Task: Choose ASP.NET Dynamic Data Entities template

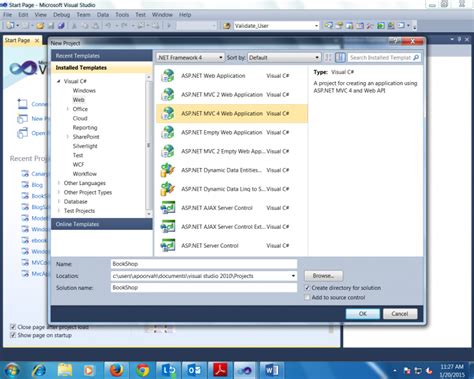Action: coord(232,170)
